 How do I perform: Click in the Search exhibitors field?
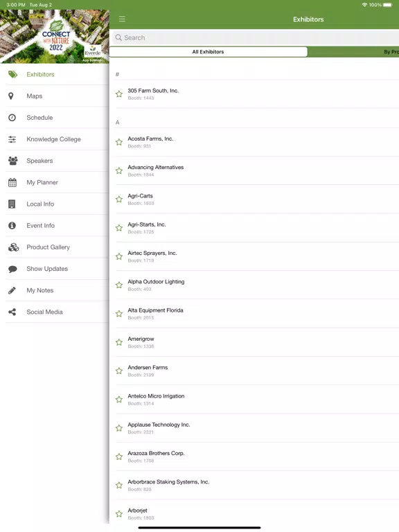click(256, 37)
